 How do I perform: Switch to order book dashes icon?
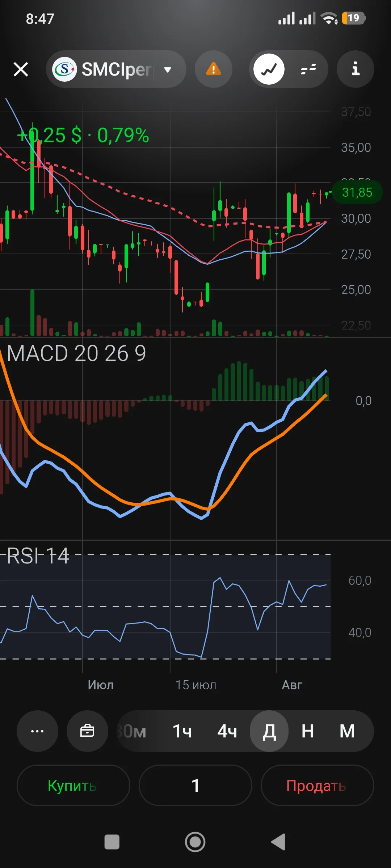pyautogui.click(x=308, y=69)
